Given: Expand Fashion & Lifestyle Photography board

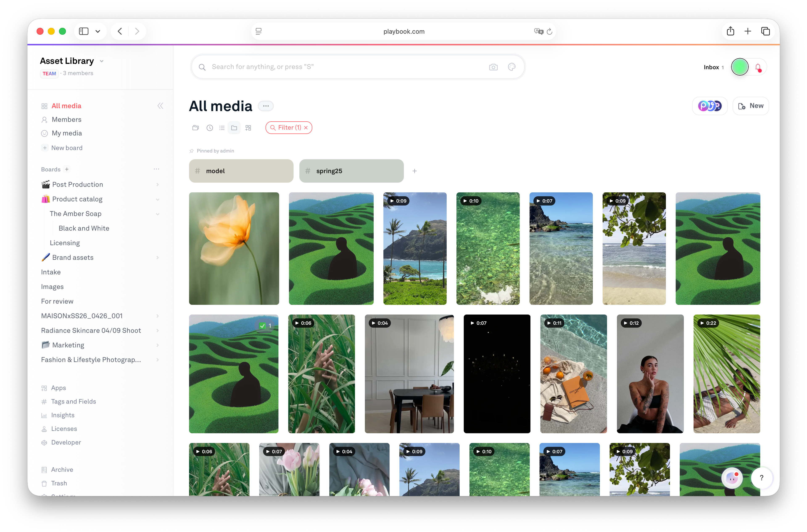Looking at the screenshot, I should [158, 360].
